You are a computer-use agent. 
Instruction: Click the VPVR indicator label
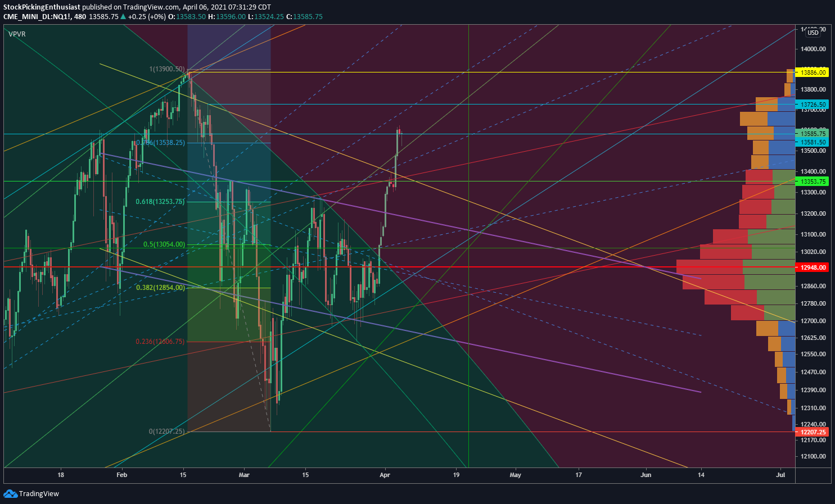tap(17, 34)
